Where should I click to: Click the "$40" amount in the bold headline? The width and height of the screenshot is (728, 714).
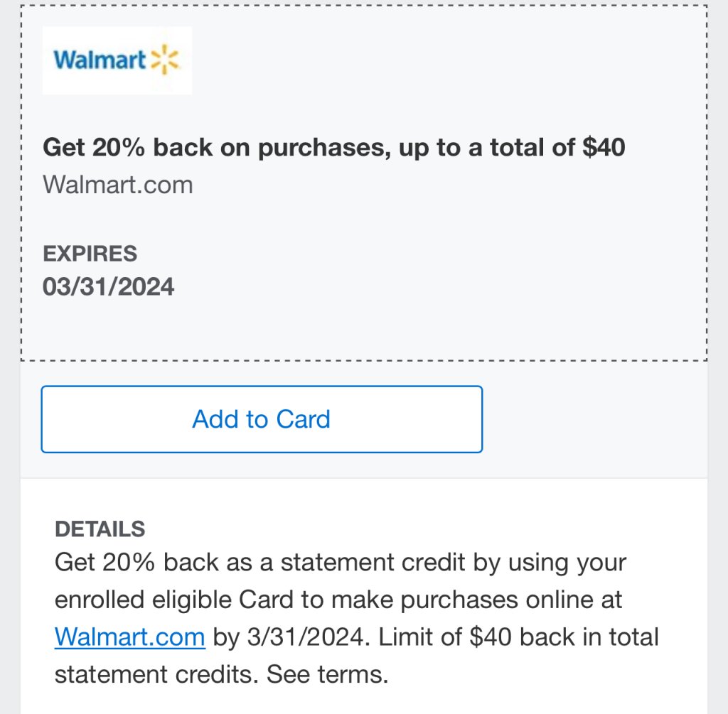pyautogui.click(x=603, y=148)
